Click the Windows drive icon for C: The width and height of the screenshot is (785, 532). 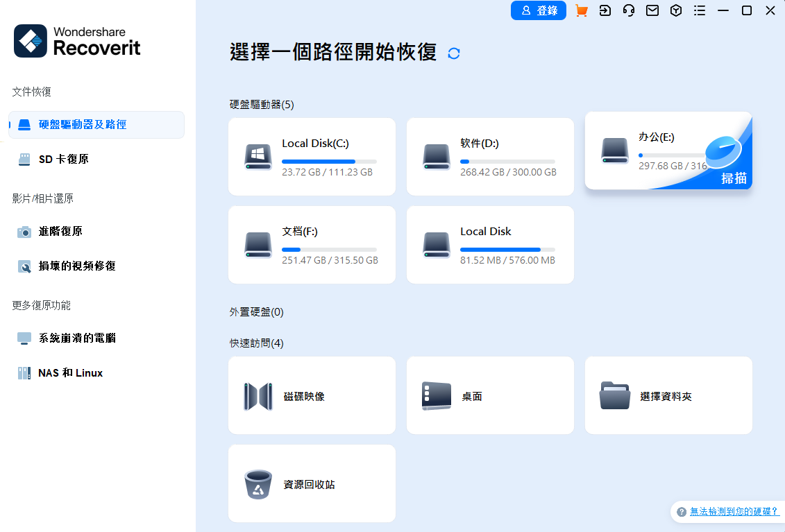[x=258, y=157]
